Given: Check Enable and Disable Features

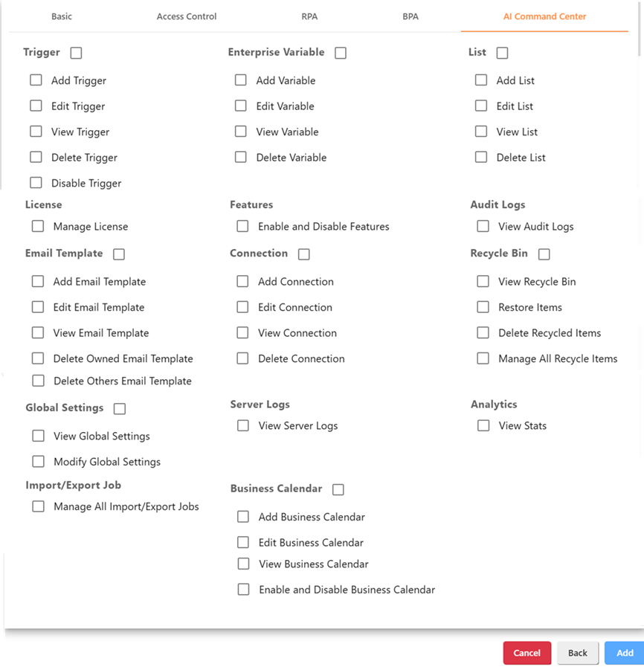Looking at the screenshot, I should coord(242,226).
